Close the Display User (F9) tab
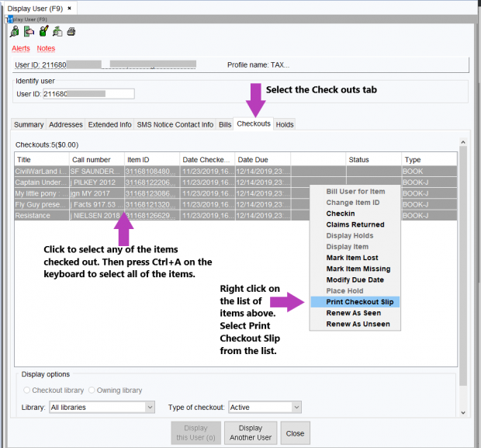 click(x=70, y=9)
